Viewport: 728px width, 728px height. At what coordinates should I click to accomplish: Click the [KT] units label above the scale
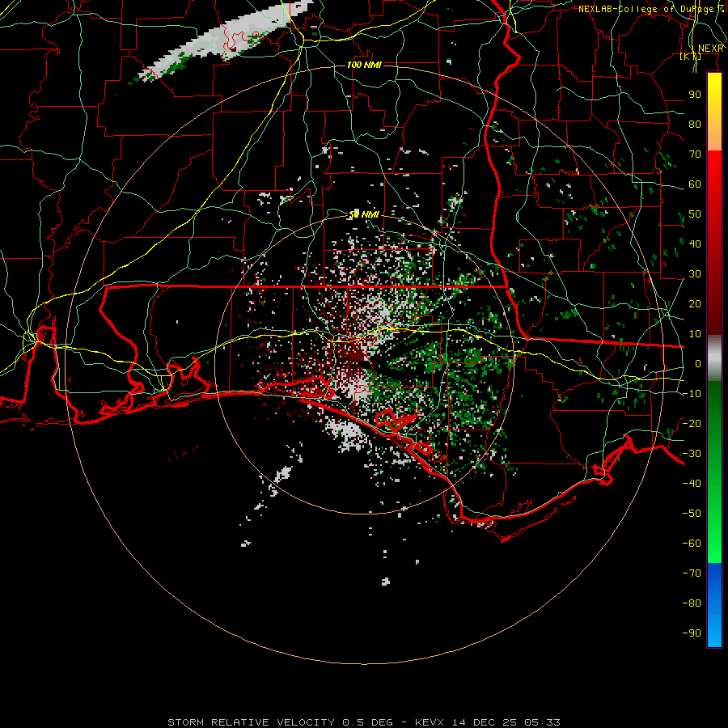pos(691,56)
